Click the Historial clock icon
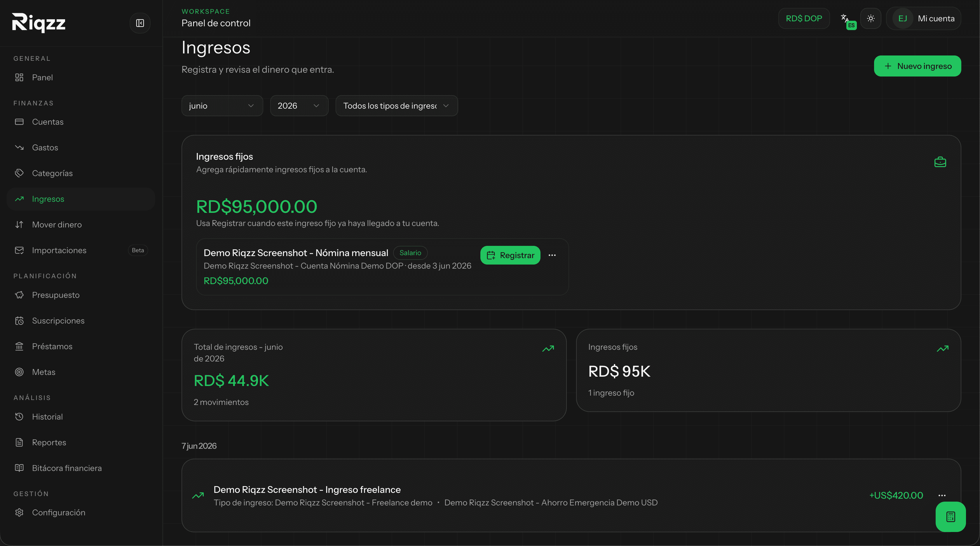 point(19,417)
